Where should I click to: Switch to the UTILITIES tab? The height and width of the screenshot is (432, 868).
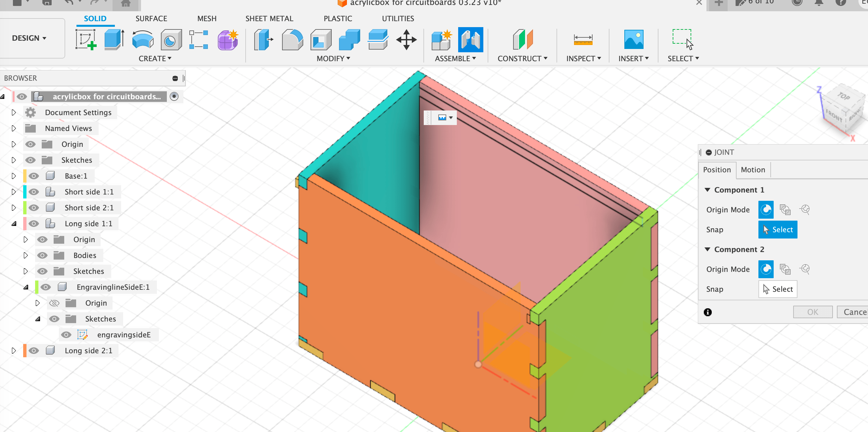click(398, 19)
